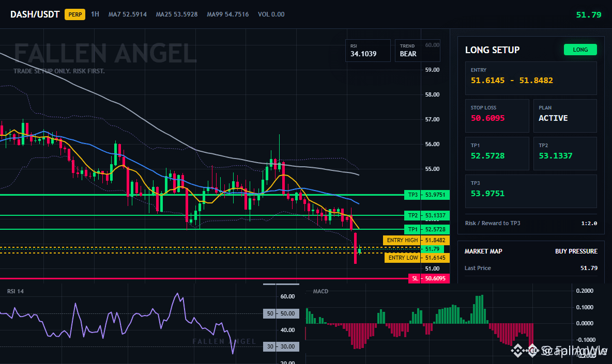Select the ENTRY HIGH 51.8482 label
The height and width of the screenshot is (364, 612).
coord(417,240)
